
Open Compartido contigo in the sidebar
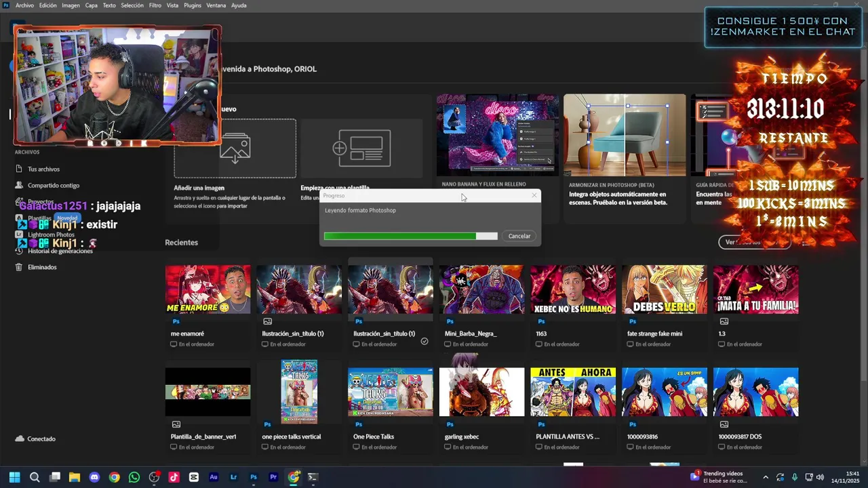[47, 185]
